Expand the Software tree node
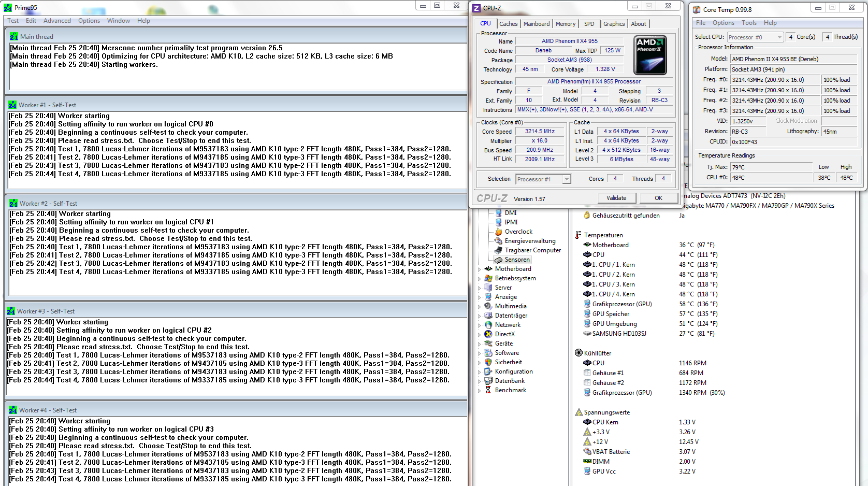 (480, 353)
